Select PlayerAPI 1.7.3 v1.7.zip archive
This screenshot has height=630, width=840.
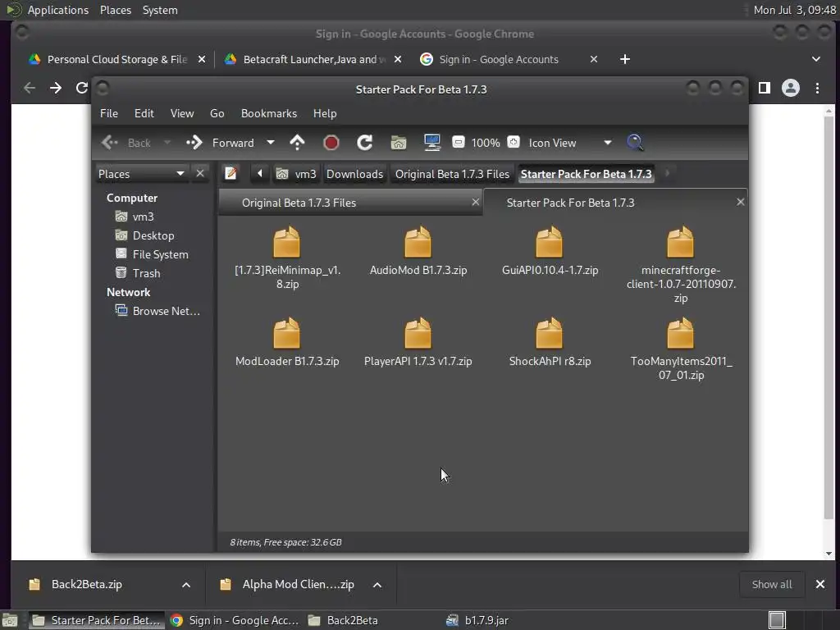[418, 333]
